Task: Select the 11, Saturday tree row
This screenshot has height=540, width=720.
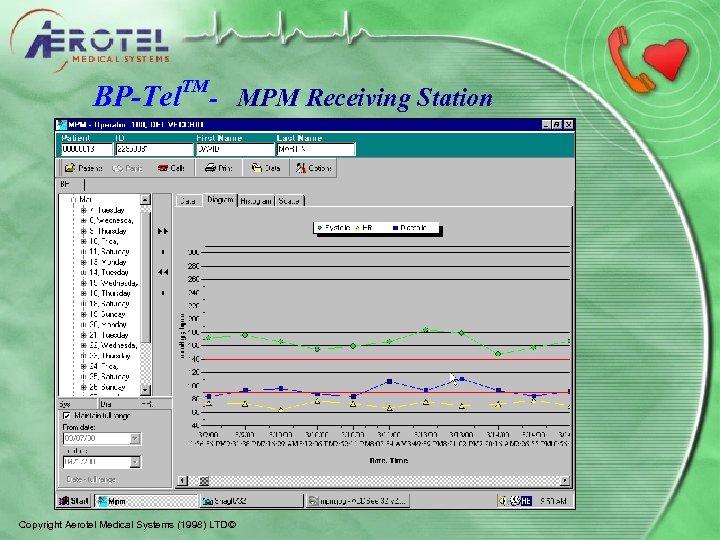Action: (x=109, y=252)
